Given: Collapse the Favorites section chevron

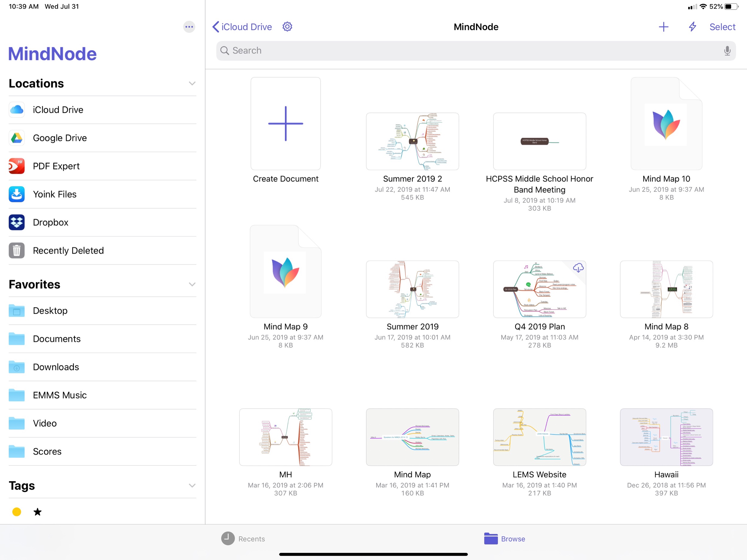Looking at the screenshot, I should click(192, 284).
